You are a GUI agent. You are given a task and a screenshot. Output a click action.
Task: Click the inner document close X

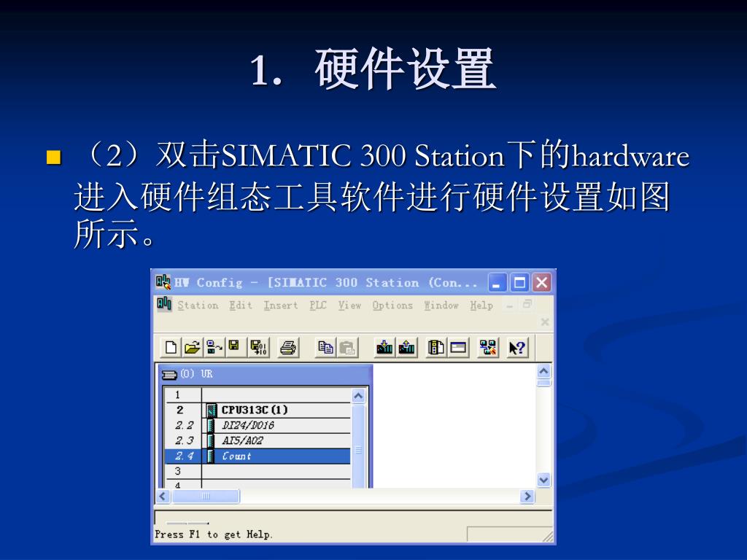point(545,322)
